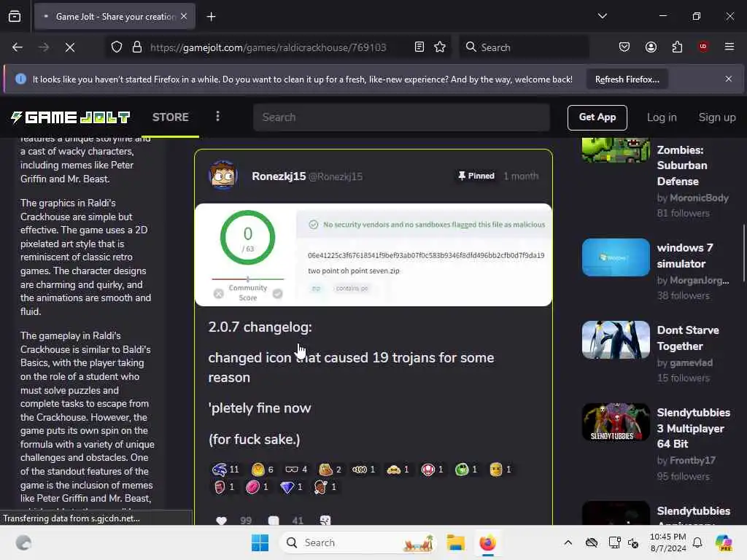Open a new tab with plus
The width and height of the screenshot is (747, 560).
[211, 17]
